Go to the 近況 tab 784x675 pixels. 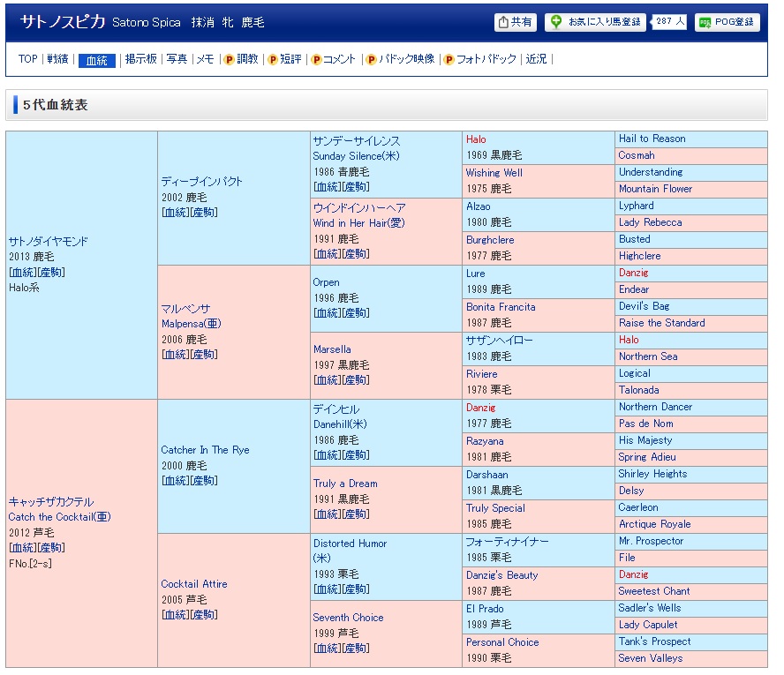tap(536, 59)
